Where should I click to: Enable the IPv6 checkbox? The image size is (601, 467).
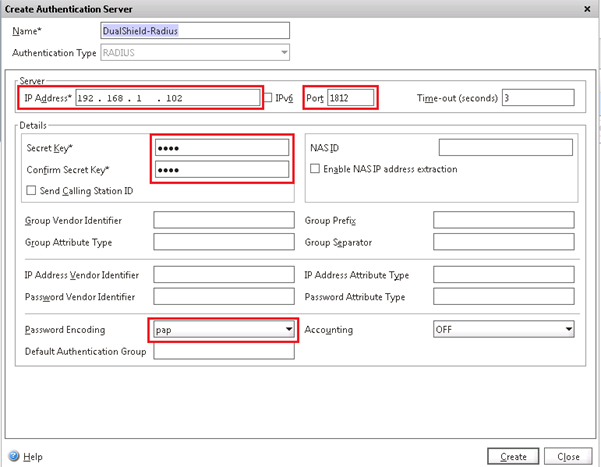point(267,97)
